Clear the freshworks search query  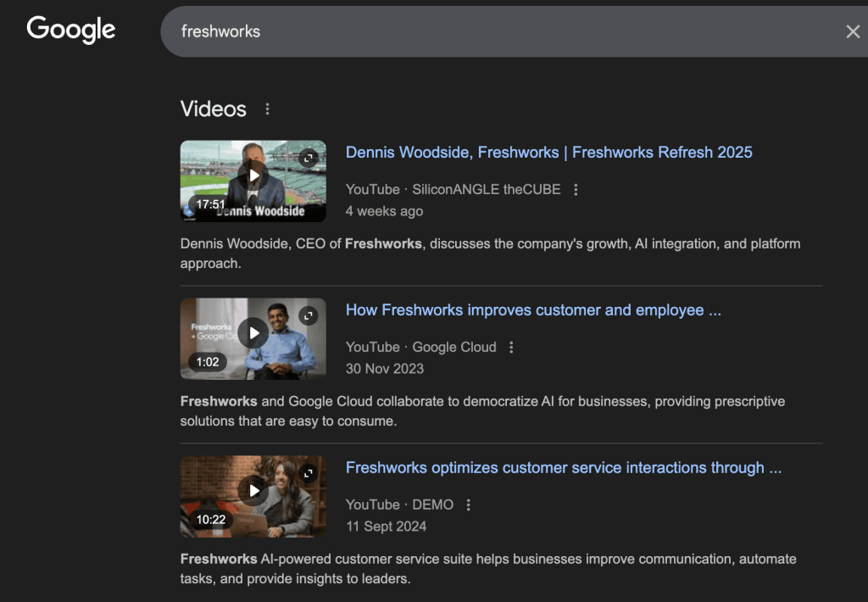[x=852, y=31]
